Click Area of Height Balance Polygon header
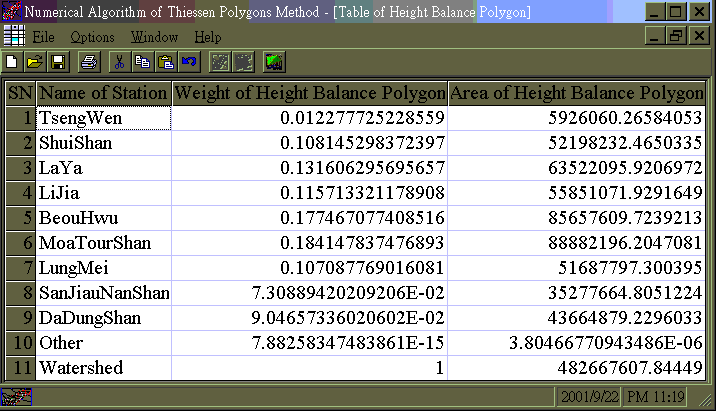Viewport: 716px width, 411px height. point(577,93)
